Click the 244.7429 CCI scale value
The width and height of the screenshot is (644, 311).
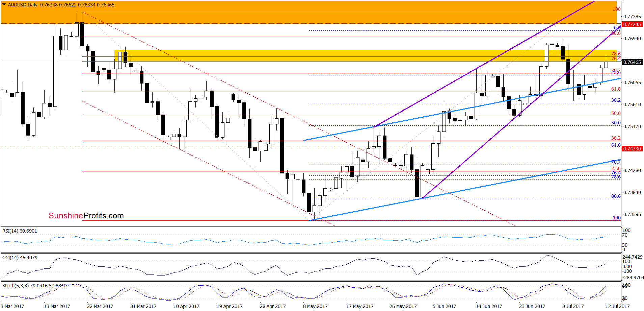tap(633, 257)
